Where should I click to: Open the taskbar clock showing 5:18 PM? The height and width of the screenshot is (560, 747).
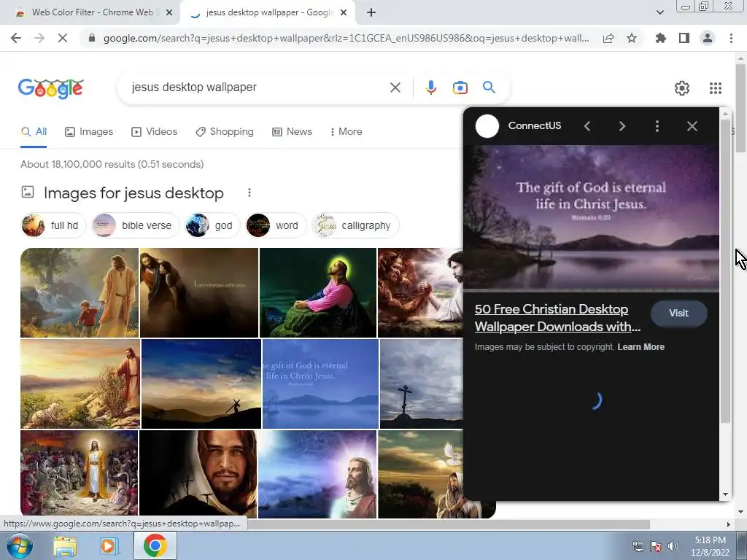(710, 546)
